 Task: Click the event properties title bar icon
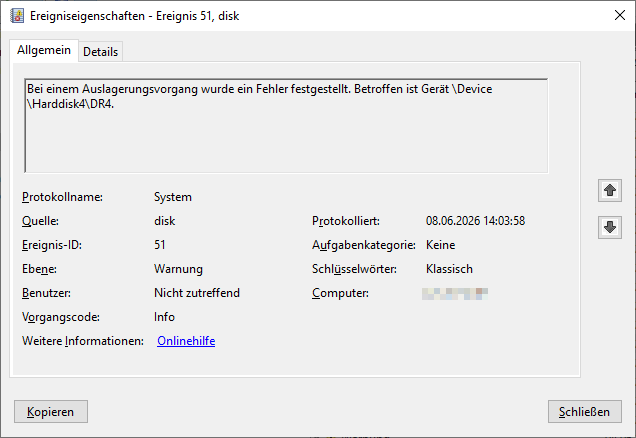(x=17, y=16)
